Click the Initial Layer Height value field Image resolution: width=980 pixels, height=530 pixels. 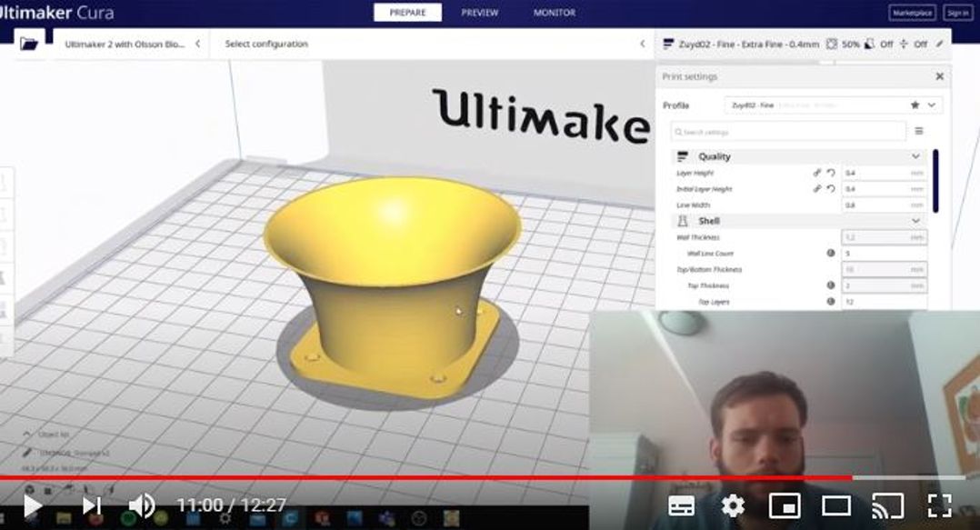885,188
